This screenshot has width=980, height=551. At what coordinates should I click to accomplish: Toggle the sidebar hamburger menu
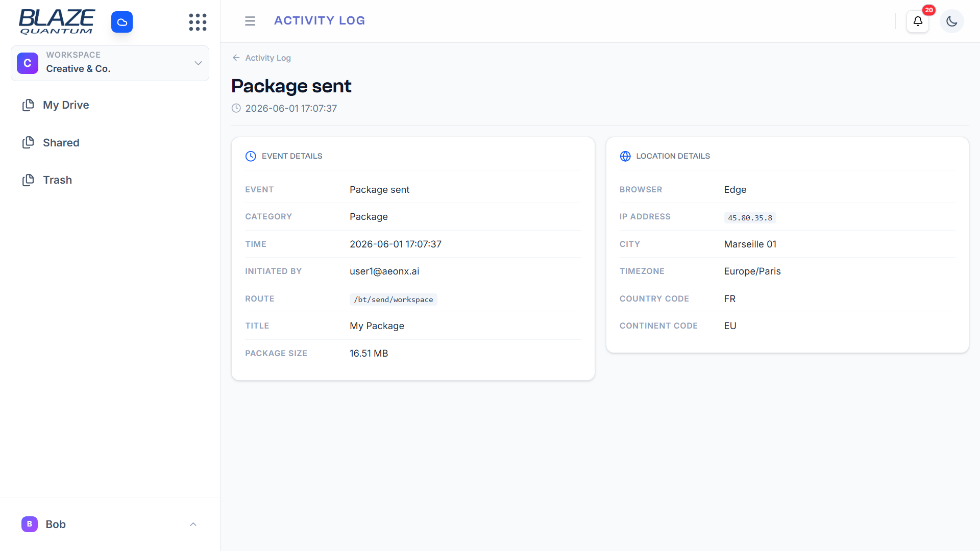click(250, 21)
